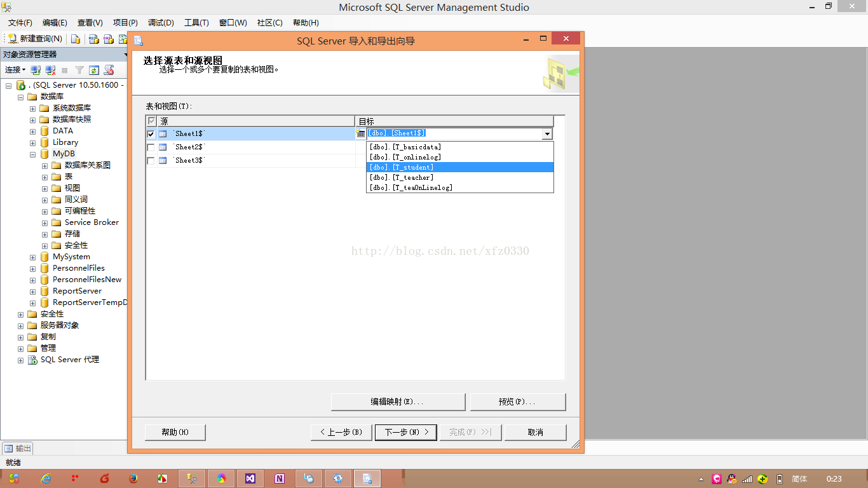The image size is (868, 488).
Task: Click the Refresh icon in Object Explorer
Action: 94,70
